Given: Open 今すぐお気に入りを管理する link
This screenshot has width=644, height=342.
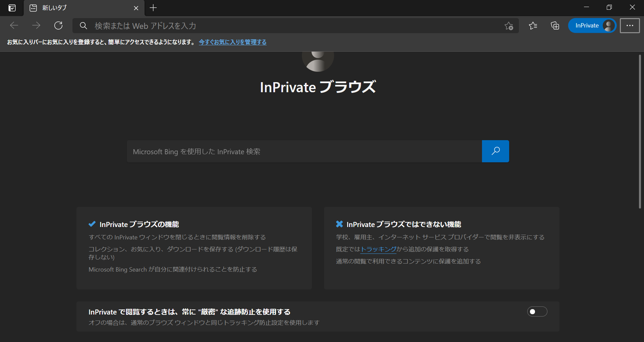Looking at the screenshot, I should point(233,42).
